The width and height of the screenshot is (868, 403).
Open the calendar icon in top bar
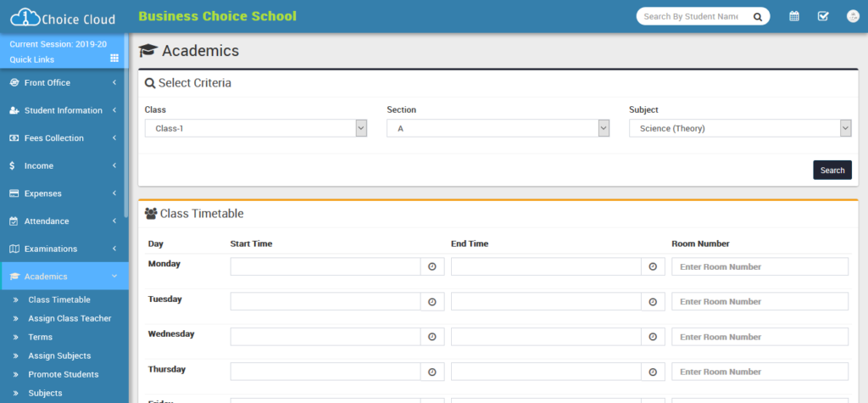click(793, 16)
